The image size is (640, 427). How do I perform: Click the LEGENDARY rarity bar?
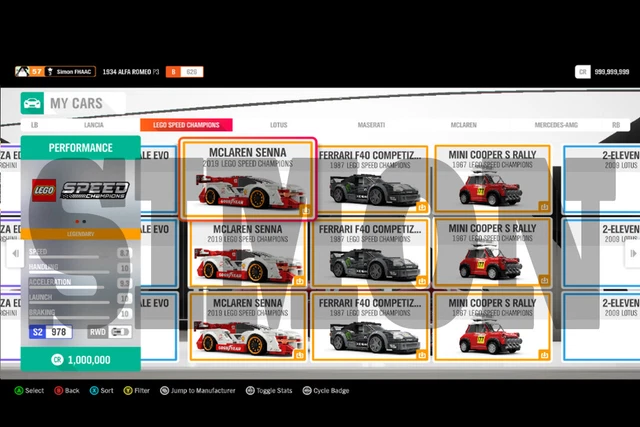click(x=81, y=234)
